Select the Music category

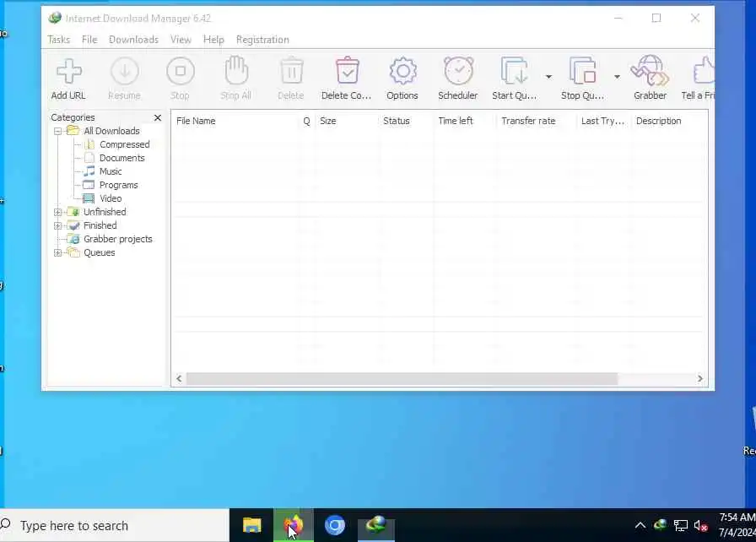[x=111, y=171]
